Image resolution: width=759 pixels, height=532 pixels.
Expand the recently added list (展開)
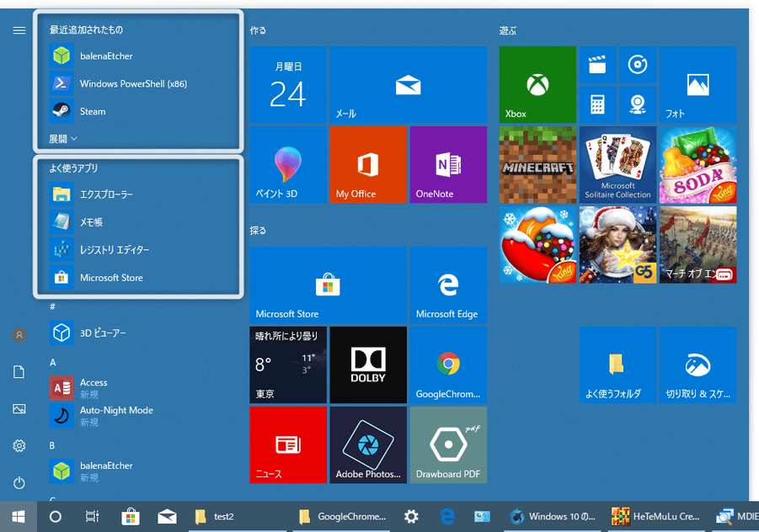point(63,139)
